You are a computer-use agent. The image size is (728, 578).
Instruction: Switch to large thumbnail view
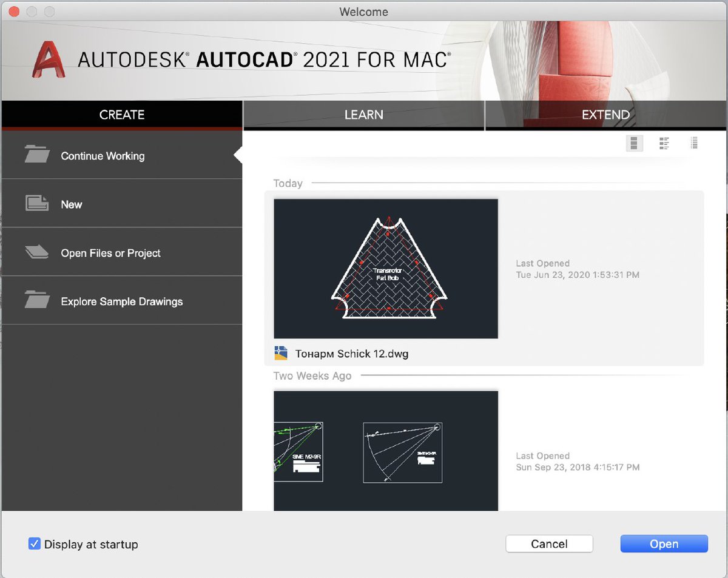point(634,143)
